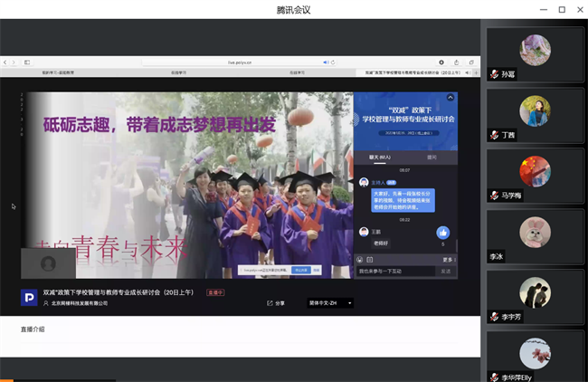Switch to the third browser tab 在线学习
This screenshot has height=382, width=588.
(297, 72)
